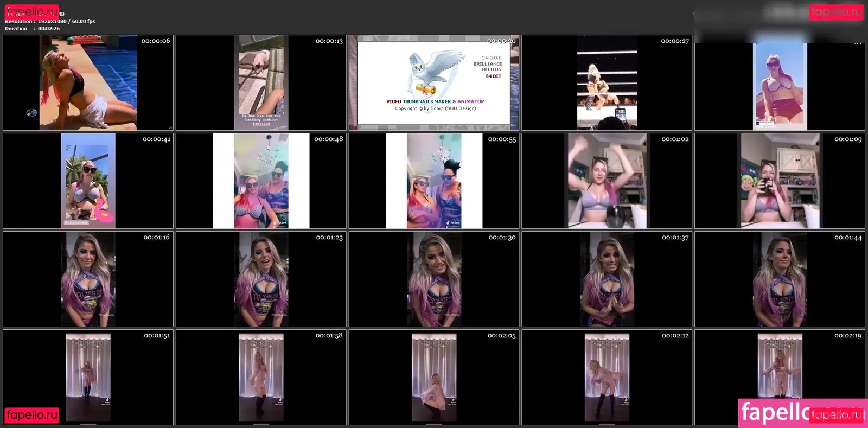Open the thumbnail stamped 00:01:09
The image size is (868, 428).
pos(780,181)
